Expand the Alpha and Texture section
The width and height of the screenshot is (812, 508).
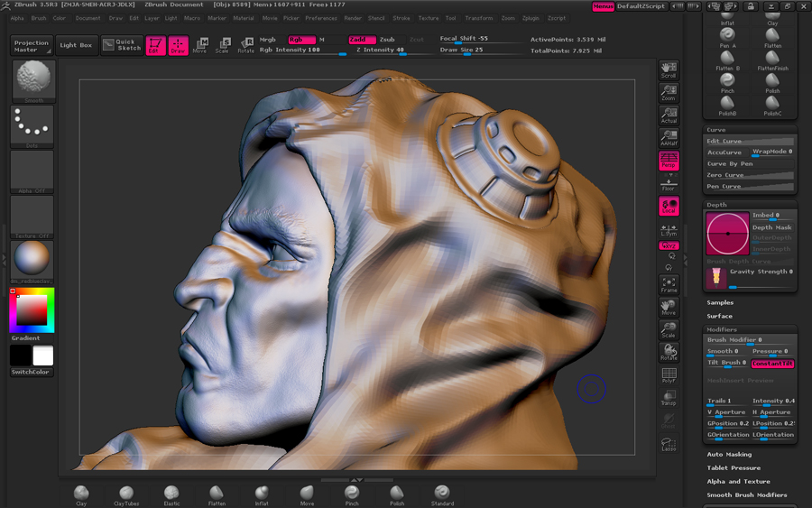738,481
